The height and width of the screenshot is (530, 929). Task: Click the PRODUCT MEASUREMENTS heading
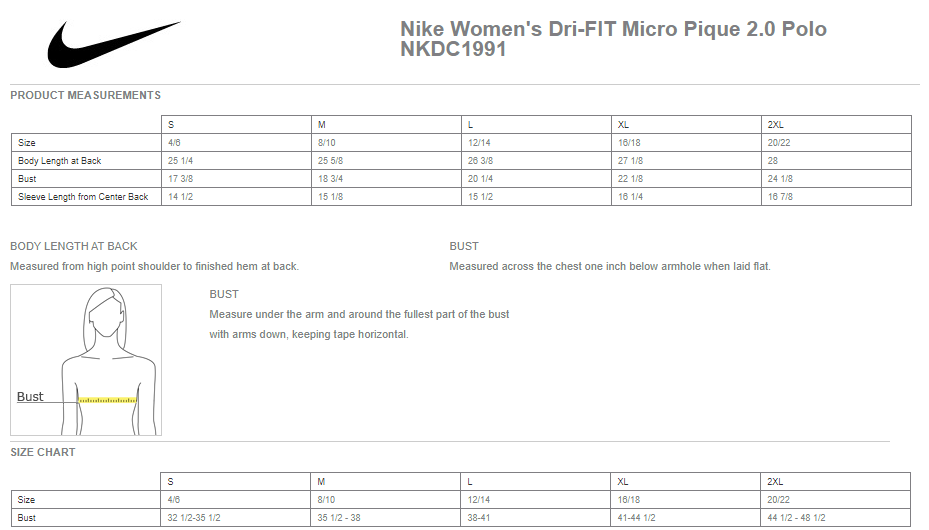(85, 95)
